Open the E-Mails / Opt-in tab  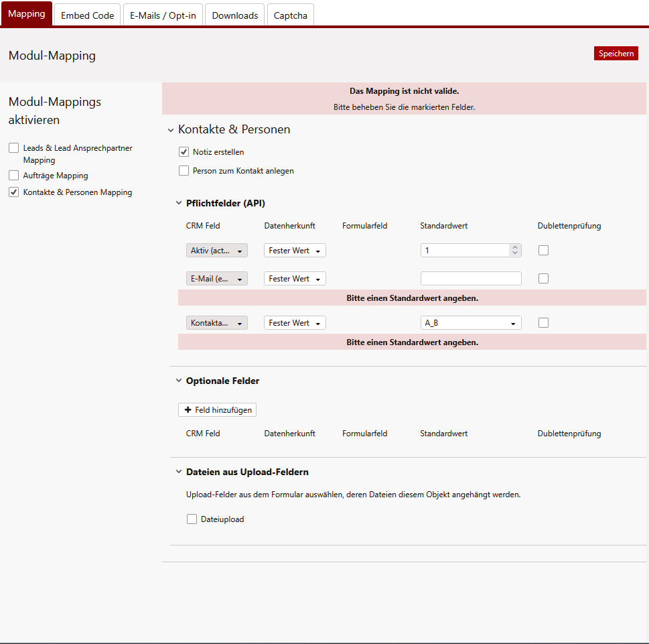tap(163, 15)
